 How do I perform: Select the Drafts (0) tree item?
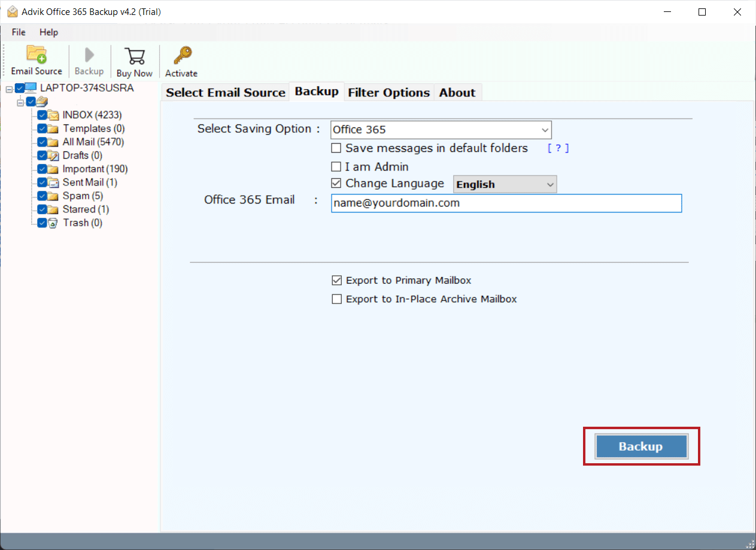point(82,156)
